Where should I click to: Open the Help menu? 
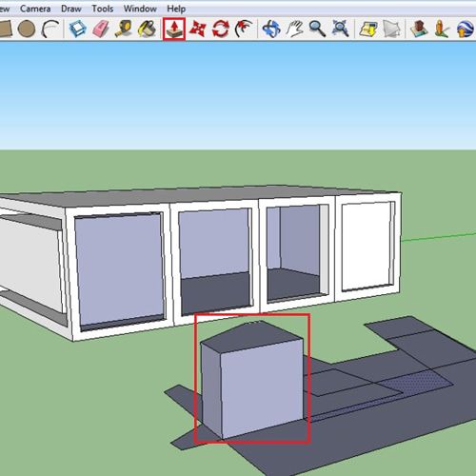(x=176, y=9)
